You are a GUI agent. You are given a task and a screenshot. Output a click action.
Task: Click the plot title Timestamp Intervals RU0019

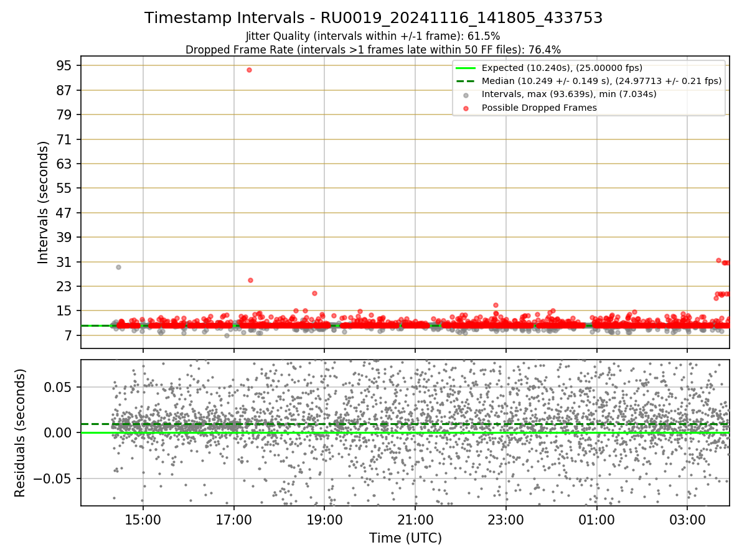point(374,18)
